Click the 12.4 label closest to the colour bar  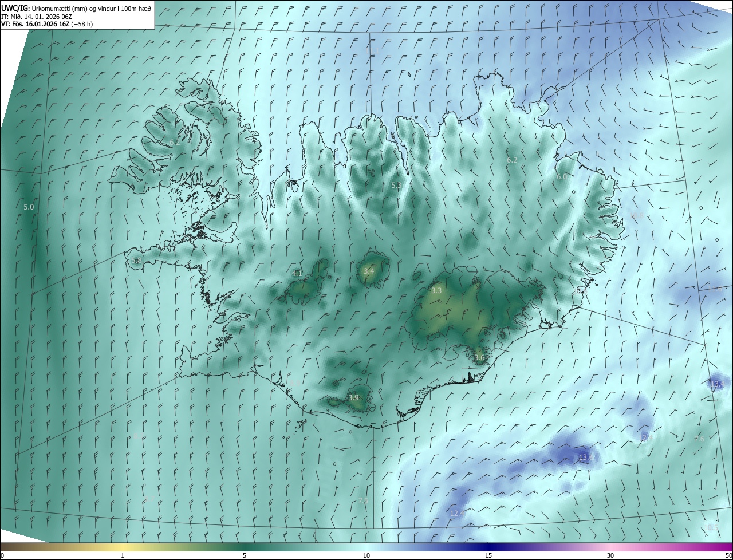(458, 514)
